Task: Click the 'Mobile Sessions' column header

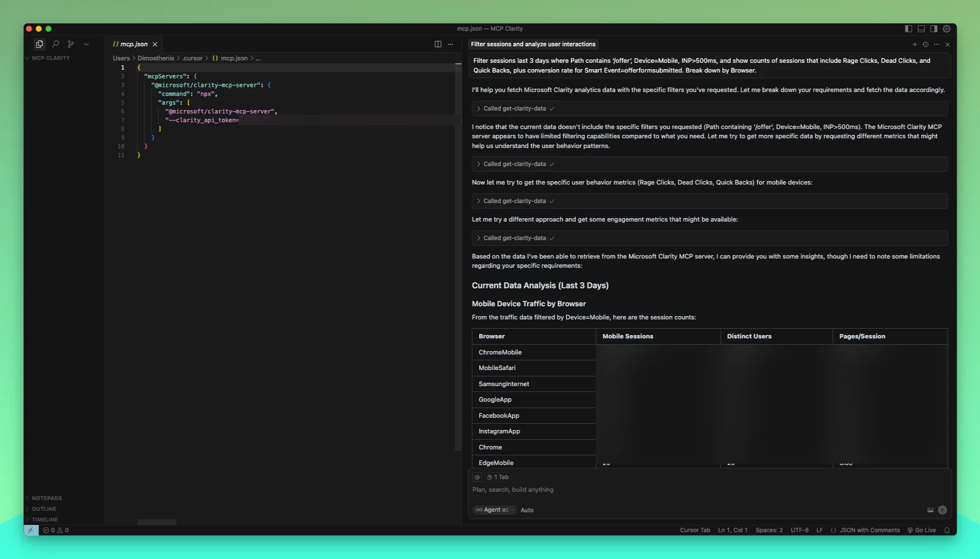Action: click(658, 336)
